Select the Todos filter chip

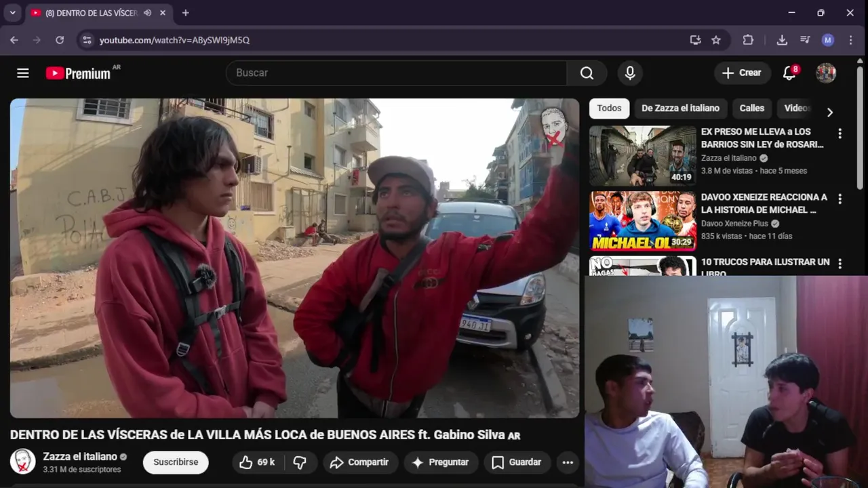(x=609, y=108)
